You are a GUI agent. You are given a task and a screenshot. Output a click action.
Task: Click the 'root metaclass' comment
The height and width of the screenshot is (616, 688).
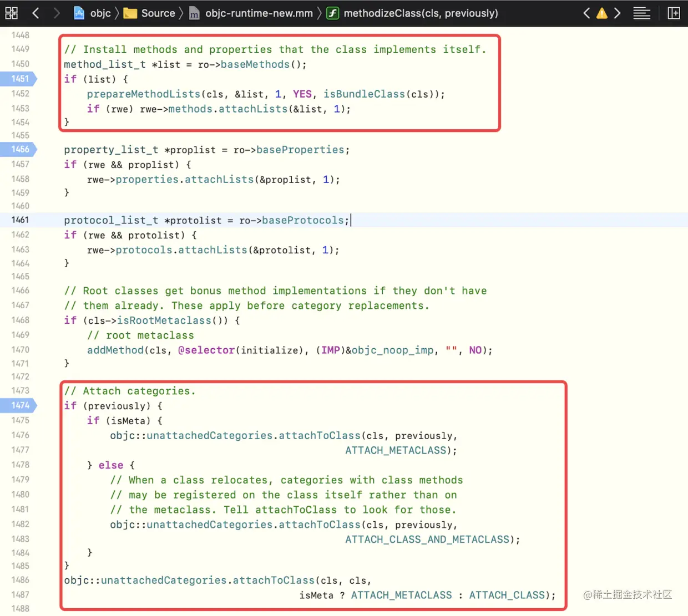point(140,335)
